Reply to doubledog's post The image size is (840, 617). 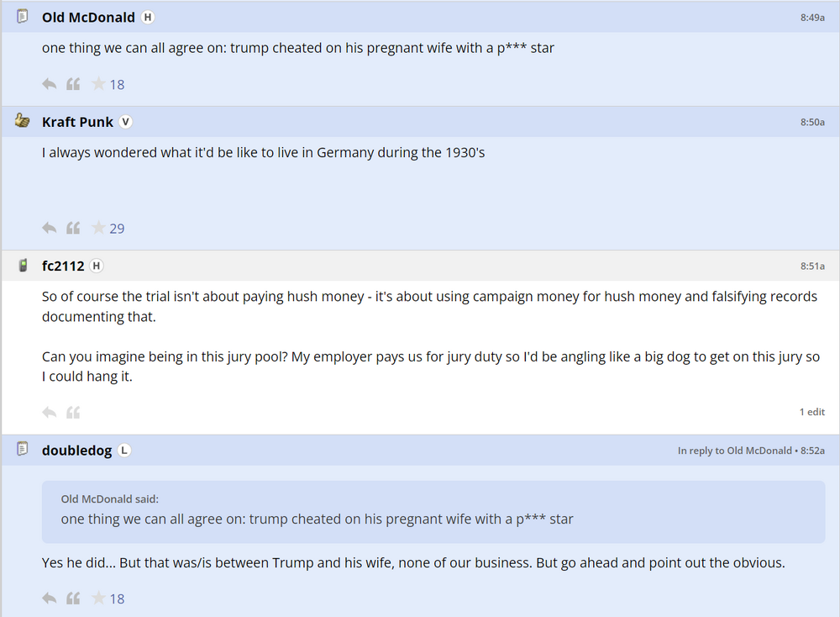click(x=50, y=599)
